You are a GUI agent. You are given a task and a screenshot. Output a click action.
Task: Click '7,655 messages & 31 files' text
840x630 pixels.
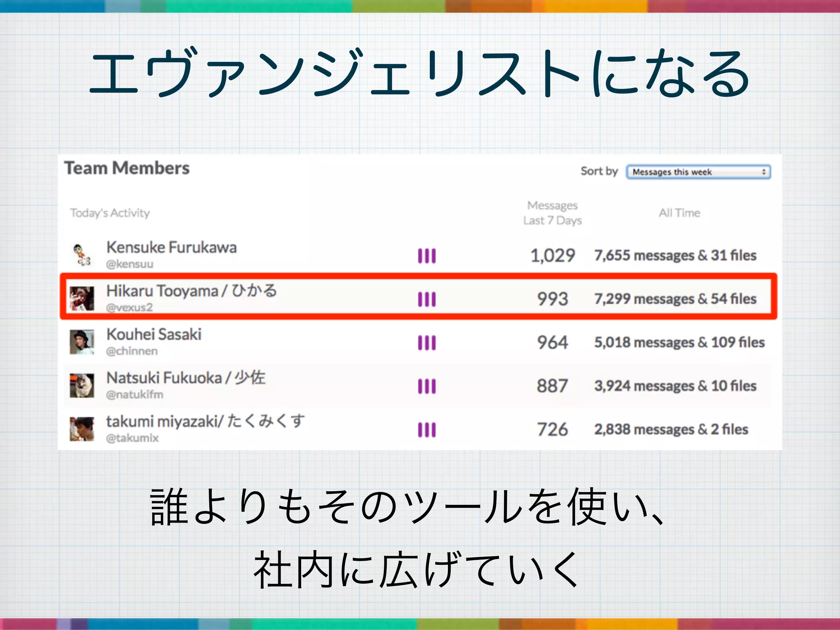[x=675, y=256]
